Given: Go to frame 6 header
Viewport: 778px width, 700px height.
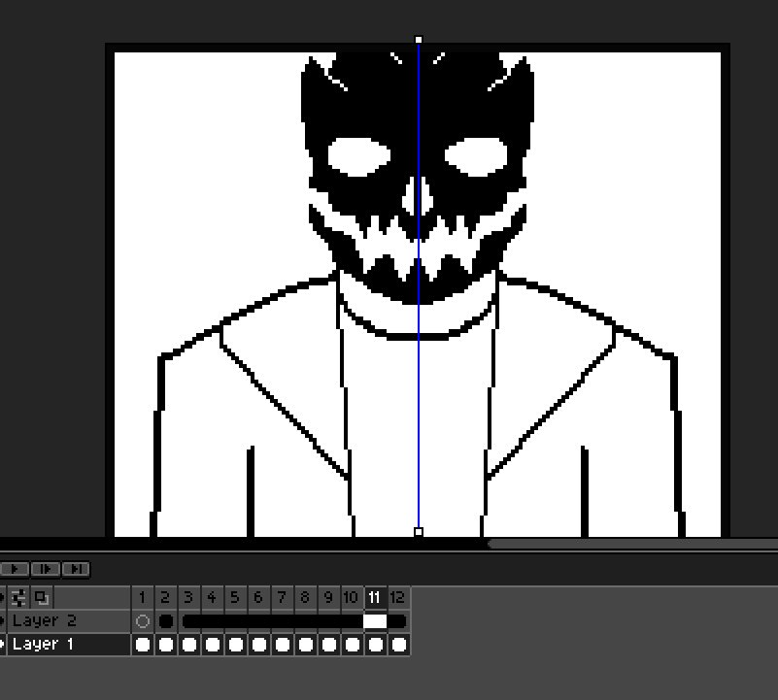Looking at the screenshot, I should coord(259,597).
